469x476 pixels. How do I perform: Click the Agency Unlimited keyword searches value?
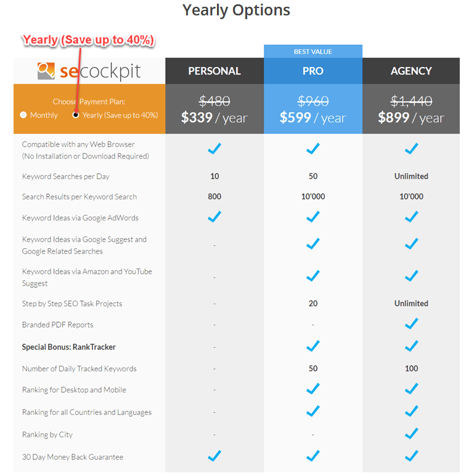pos(411,176)
